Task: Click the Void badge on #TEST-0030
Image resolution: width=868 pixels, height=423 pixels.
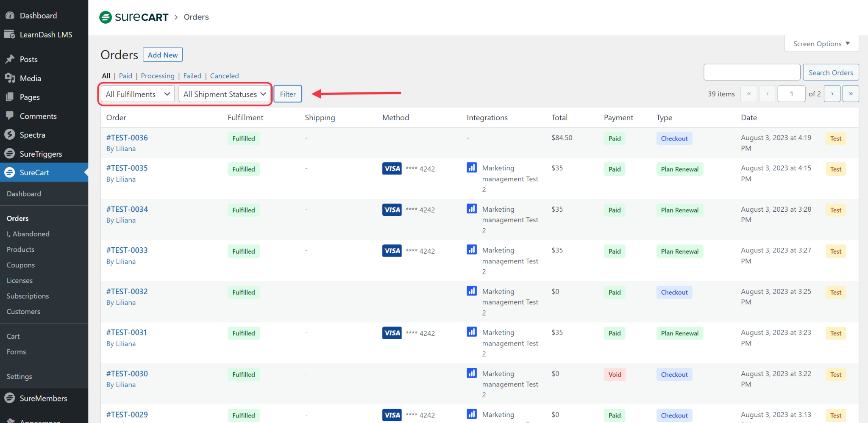Action: pyautogui.click(x=615, y=374)
